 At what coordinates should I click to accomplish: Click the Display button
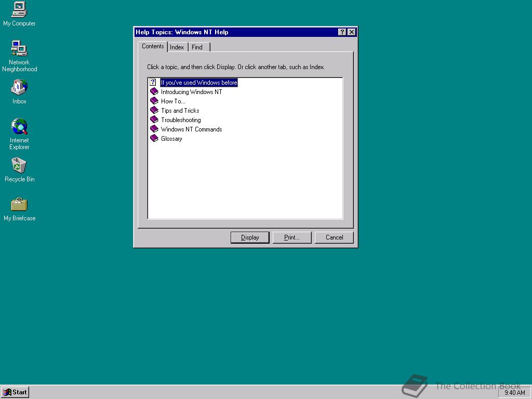point(250,237)
